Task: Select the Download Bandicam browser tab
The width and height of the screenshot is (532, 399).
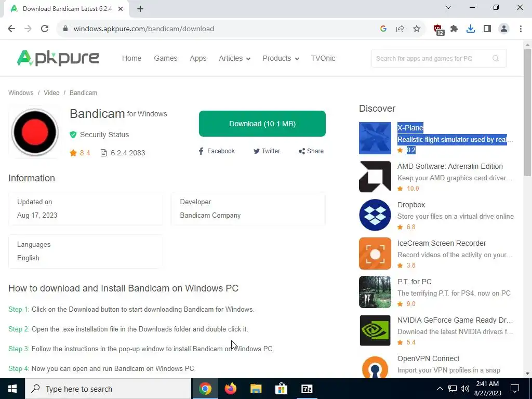Action: [66, 9]
